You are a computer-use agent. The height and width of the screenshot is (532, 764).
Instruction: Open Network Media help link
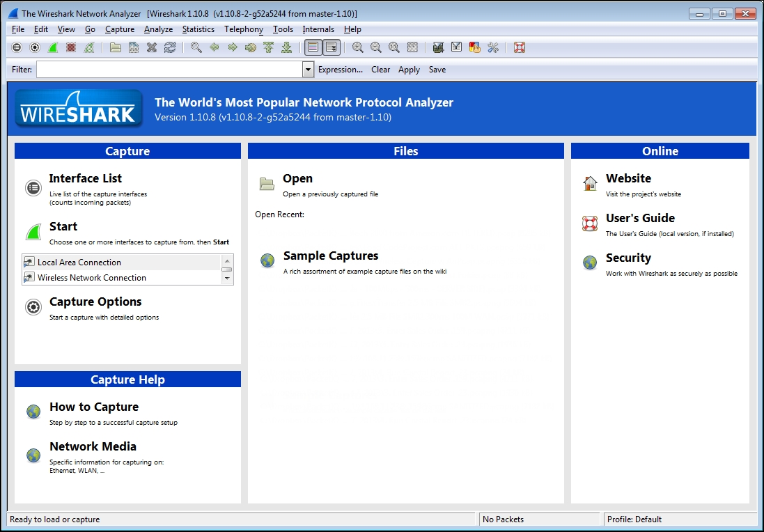pyautogui.click(x=93, y=447)
